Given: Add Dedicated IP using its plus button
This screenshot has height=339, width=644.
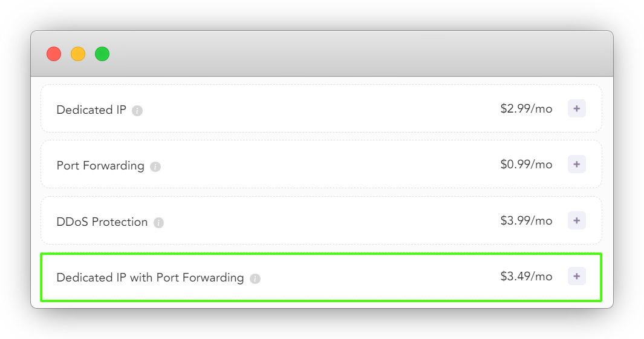Looking at the screenshot, I should point(577,108).
